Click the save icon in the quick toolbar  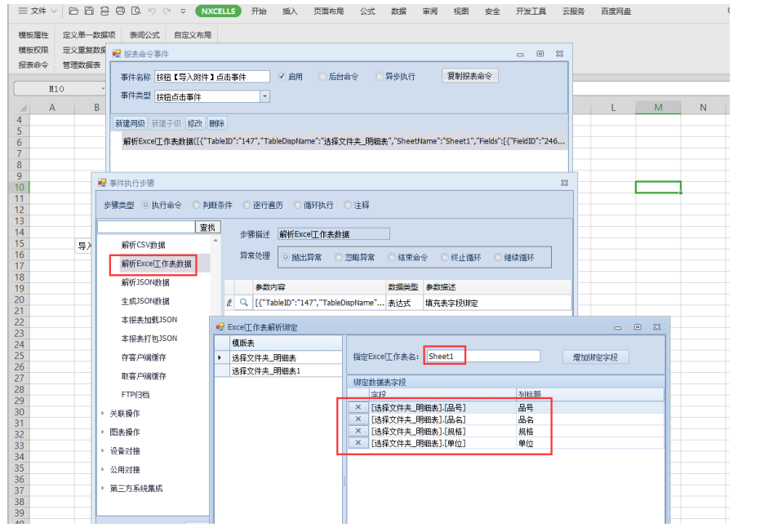click(89, 11)
